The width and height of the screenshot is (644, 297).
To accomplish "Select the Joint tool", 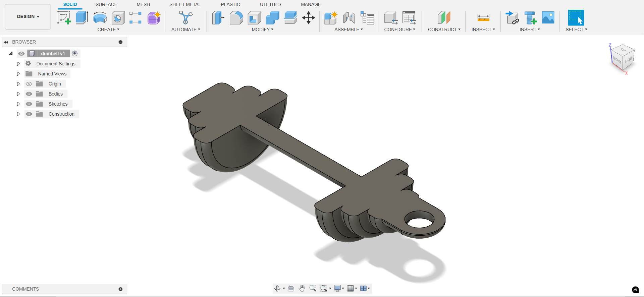I will pyautogui.click(x=349, y=18).
